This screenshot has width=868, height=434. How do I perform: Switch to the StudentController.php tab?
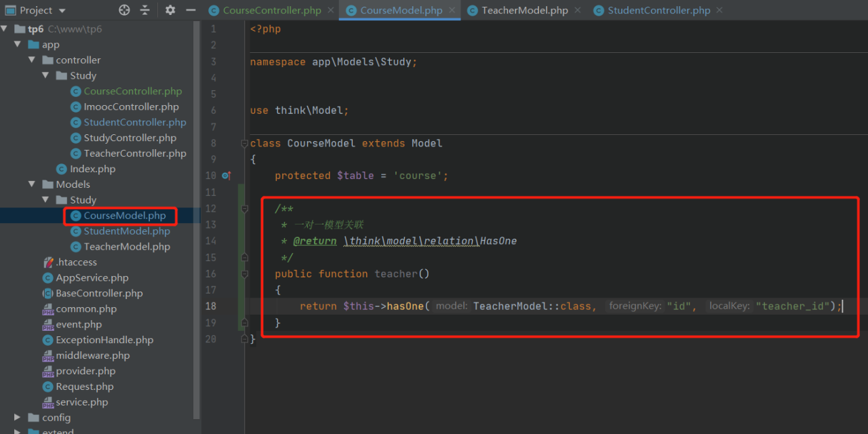click(658, 10)
